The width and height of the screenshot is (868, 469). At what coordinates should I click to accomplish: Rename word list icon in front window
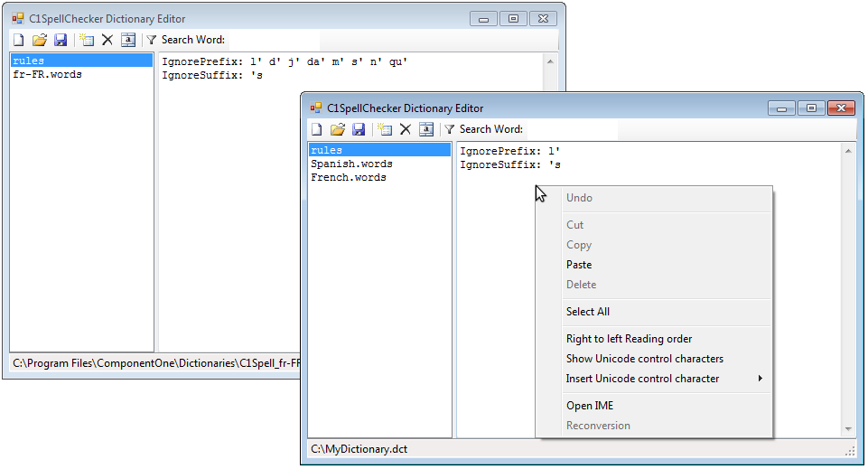tap(426, 129)
